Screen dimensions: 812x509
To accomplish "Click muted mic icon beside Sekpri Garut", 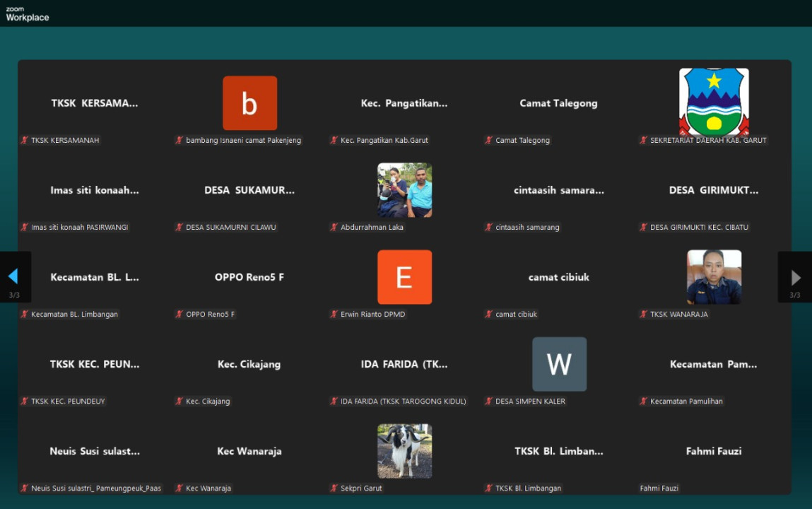I will 334,488.
